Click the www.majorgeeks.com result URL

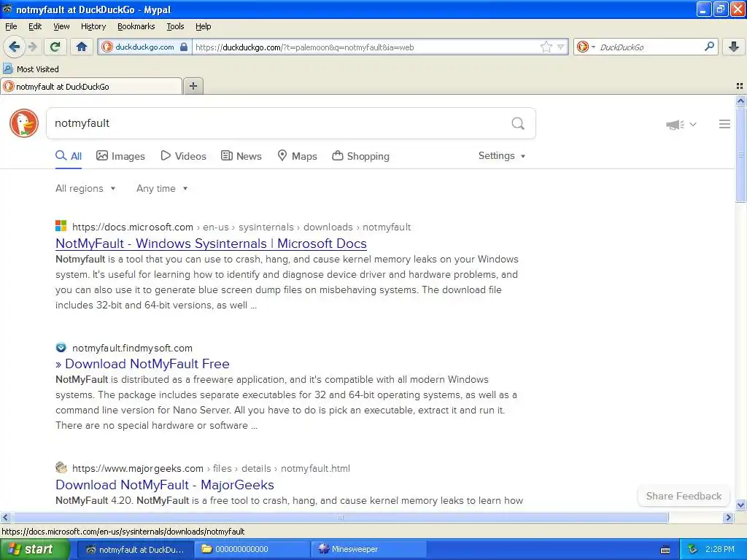tap(211, 469)
